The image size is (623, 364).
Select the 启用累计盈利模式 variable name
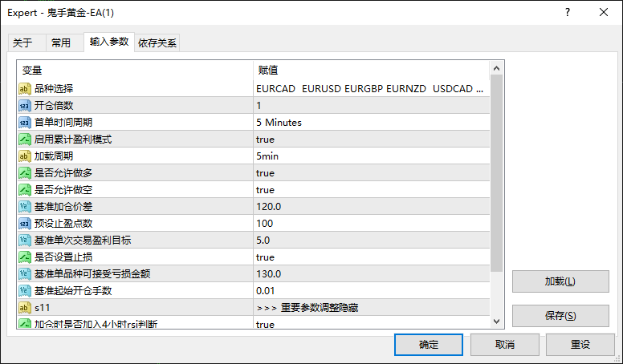click(x=73, y=140)
